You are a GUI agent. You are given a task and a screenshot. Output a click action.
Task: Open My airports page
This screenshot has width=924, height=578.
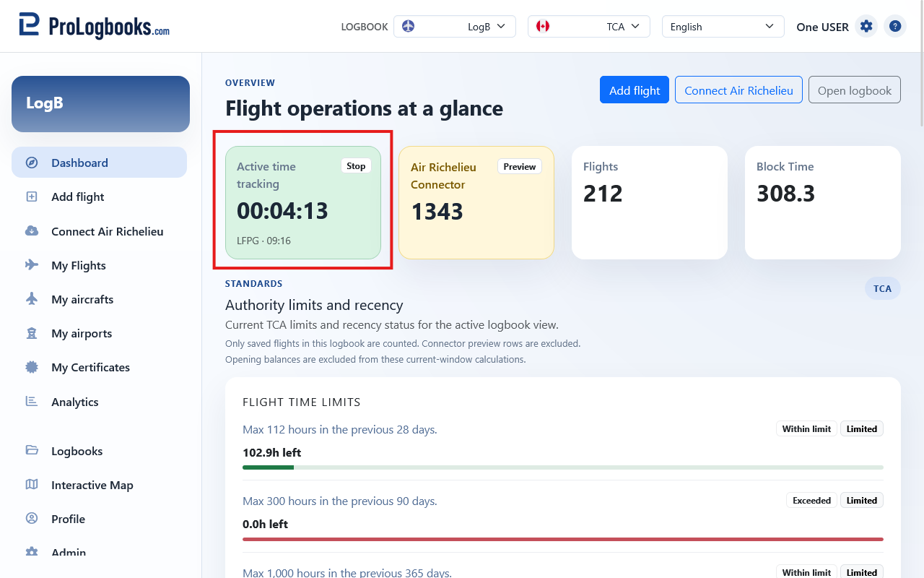99,333
